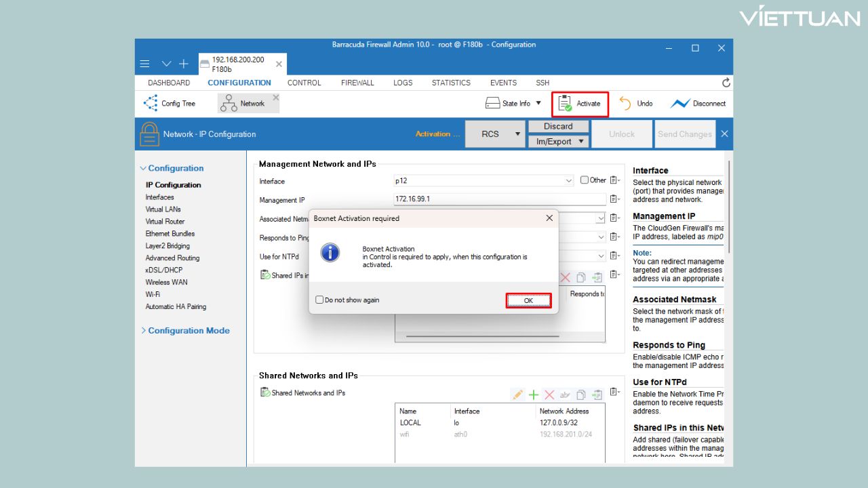Image resolution: width=868 pixels, height=488 pixels.
Task: Click the red X delete icon in Shared Networks
Action: (549, 394)
